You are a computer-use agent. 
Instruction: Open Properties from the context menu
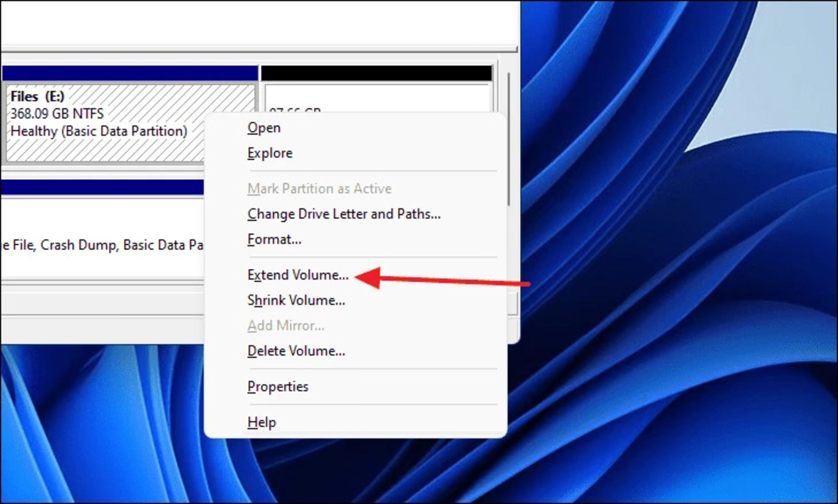click(278, 387)
